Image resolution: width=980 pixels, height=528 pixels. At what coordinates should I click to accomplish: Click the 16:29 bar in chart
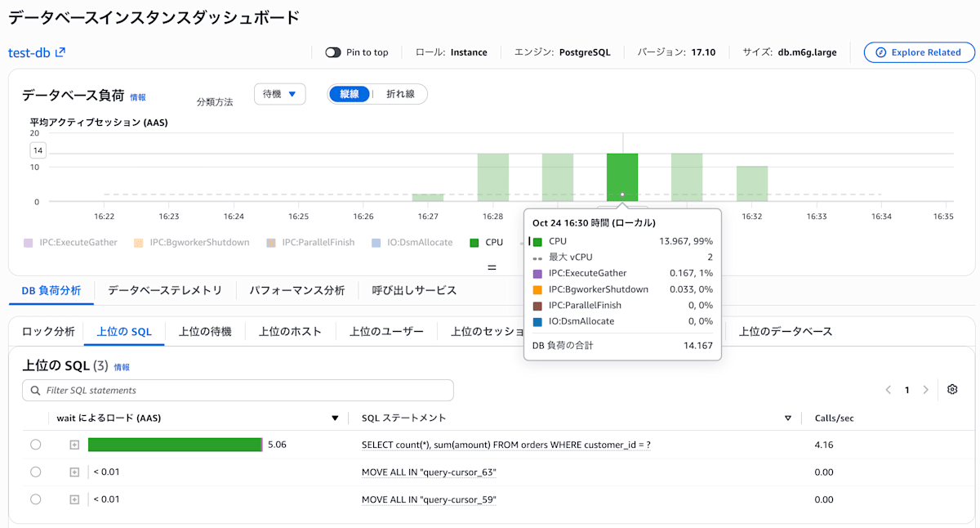pos(558,177)
